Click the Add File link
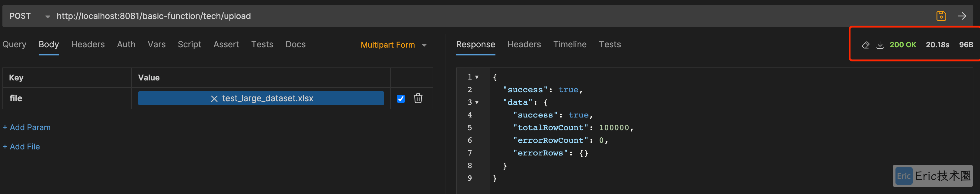 21,146
